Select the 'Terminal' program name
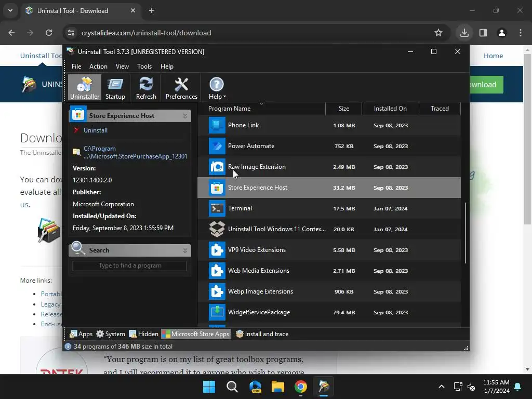This screenshot has height=399, width=532. (x=240, y=208)
